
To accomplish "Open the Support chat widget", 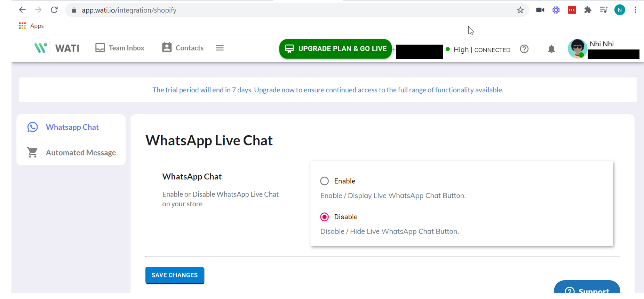I will tap(587, 287).
